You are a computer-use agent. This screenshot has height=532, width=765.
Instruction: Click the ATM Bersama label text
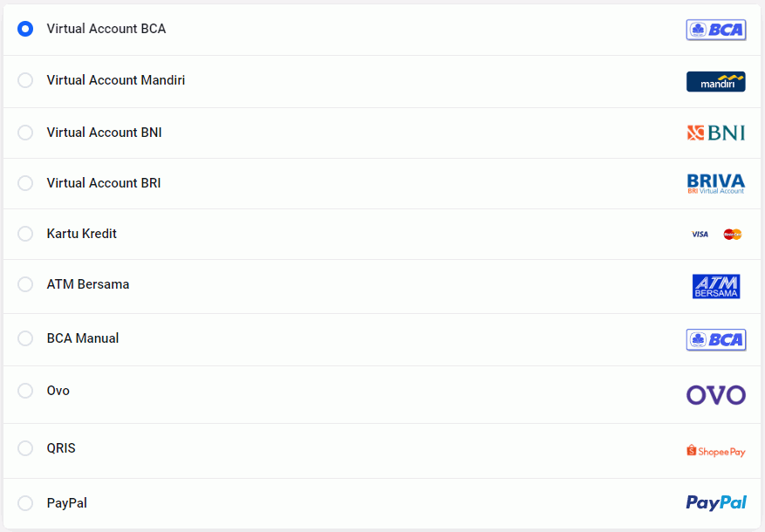tap(88, 284)
